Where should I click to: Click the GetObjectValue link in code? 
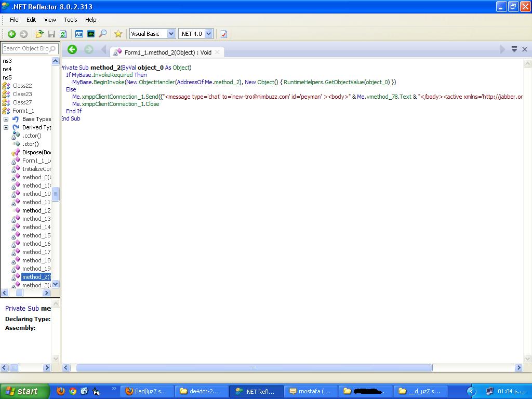[344, 82]
